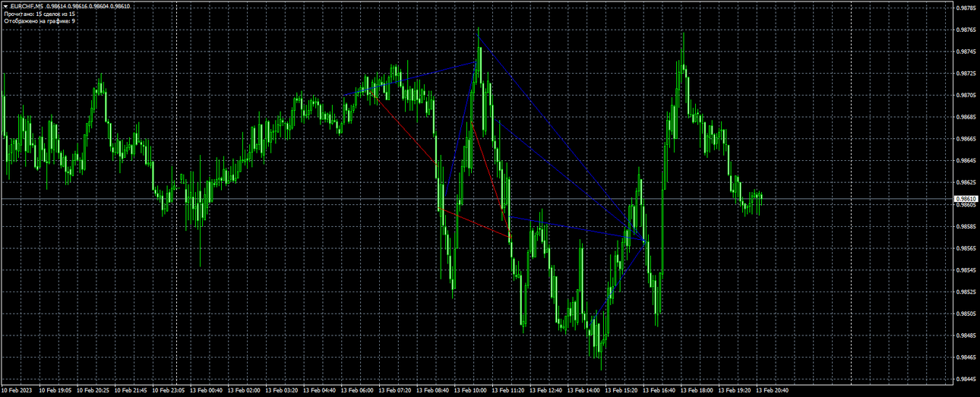Click price scale label 0.98545
This screenshot has height=397, width=980.
point(965,269)
